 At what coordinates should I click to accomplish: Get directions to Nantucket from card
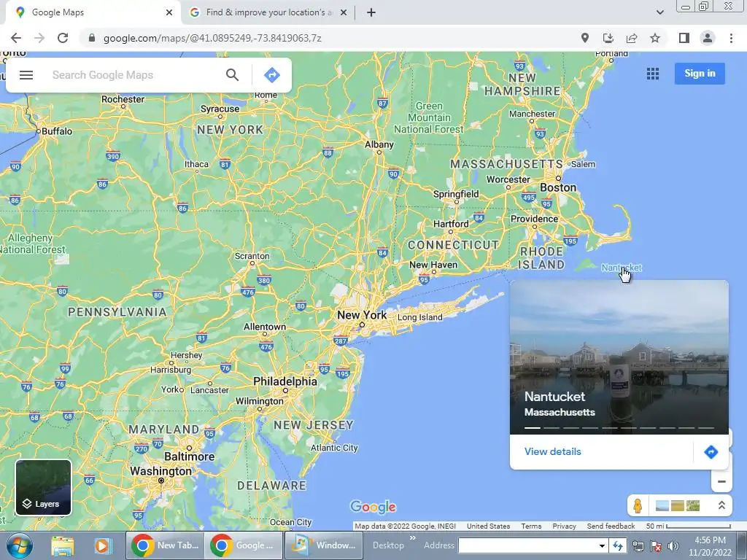click(x=711, y=452)
